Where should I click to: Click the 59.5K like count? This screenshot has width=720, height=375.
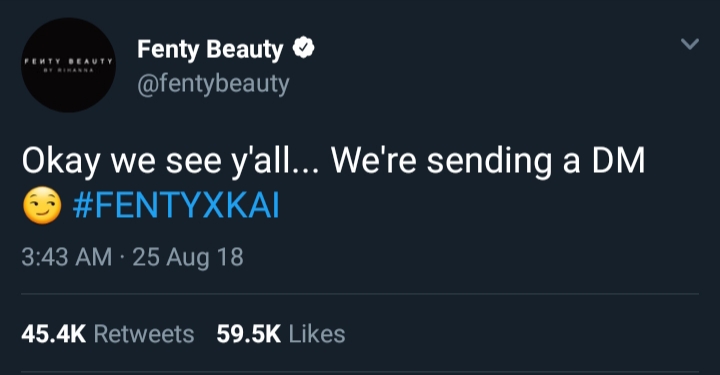click(x=248, y=334)
